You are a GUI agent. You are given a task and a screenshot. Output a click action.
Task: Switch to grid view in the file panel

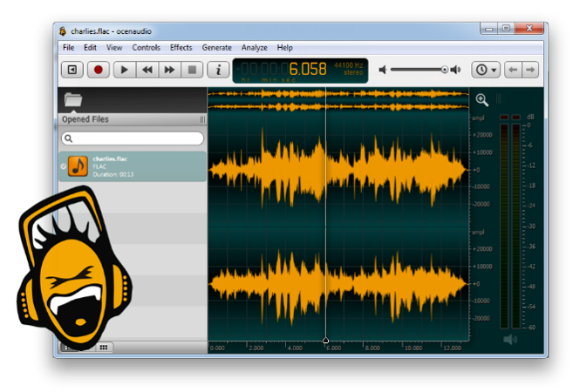click(104, 347)
